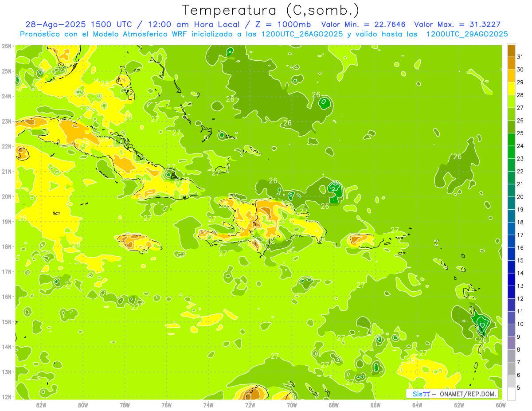Click the white legend swatch below 5
Image resolution: width=532 pixels, height=411 pixels.
[511, 394]
